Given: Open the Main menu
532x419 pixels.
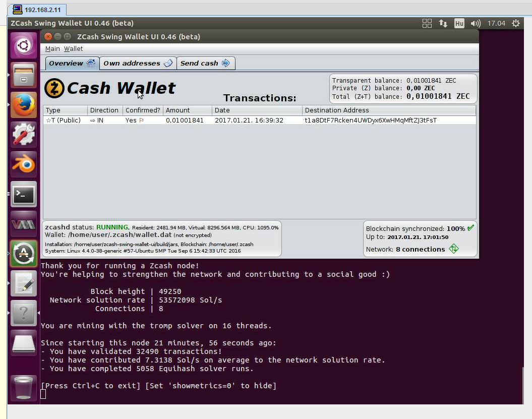Looking at the screenshot, I should tap(52, 49).
